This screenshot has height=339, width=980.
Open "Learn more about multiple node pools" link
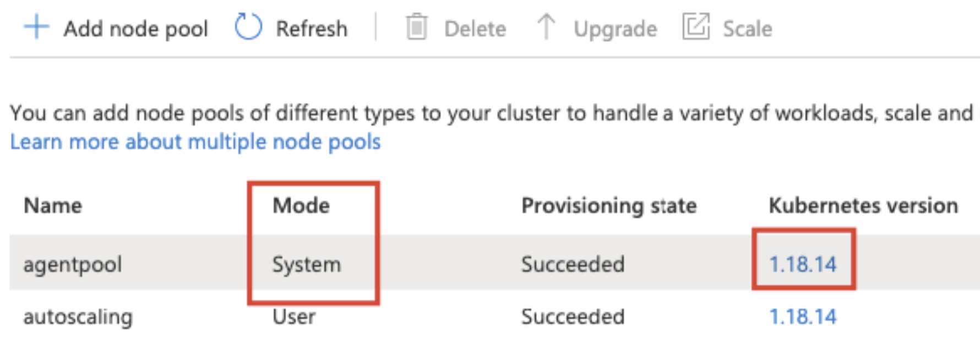[x=195, y=142]
